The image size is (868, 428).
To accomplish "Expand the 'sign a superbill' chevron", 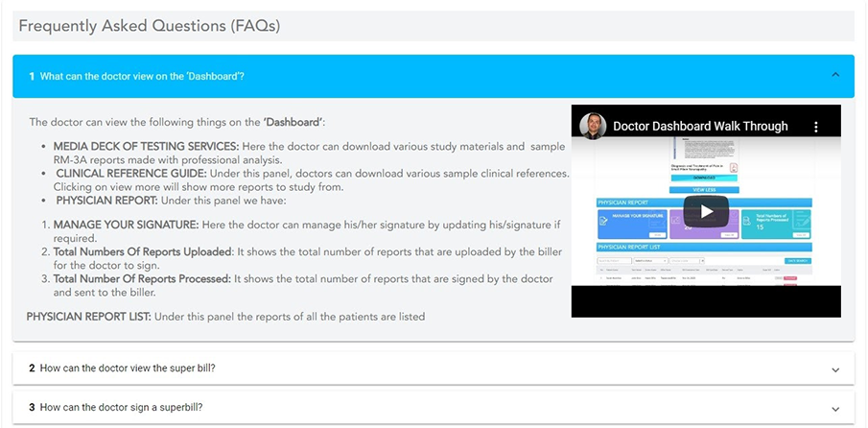I will click(x=835, y=408).
